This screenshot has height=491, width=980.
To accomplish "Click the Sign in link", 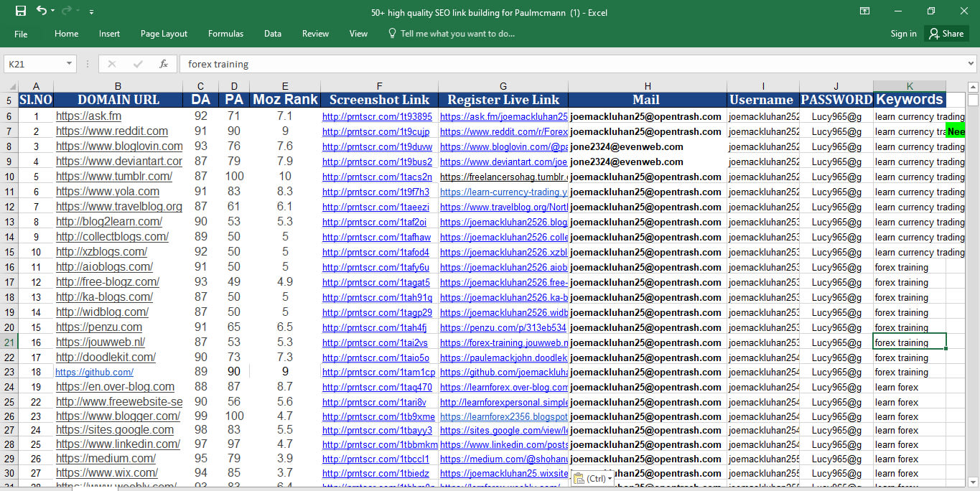I will pos(902,33).
